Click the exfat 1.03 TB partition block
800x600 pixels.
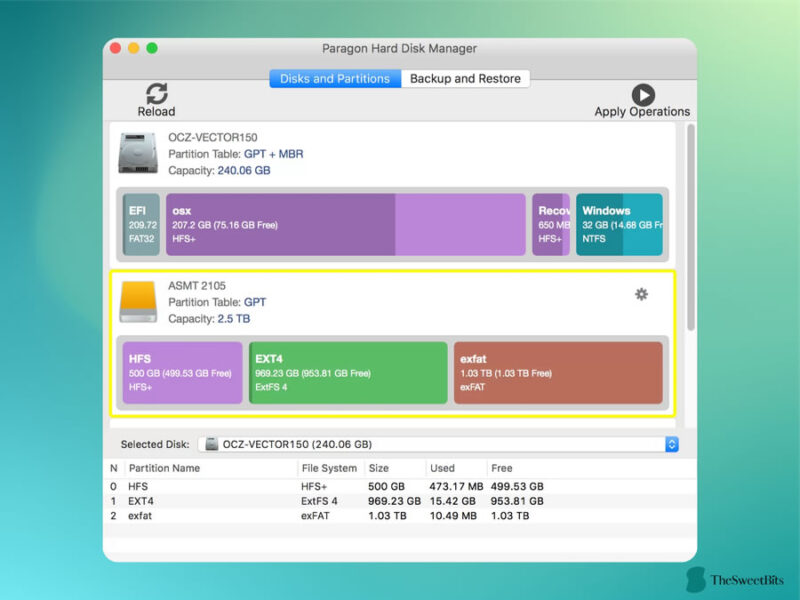point(560,373)
